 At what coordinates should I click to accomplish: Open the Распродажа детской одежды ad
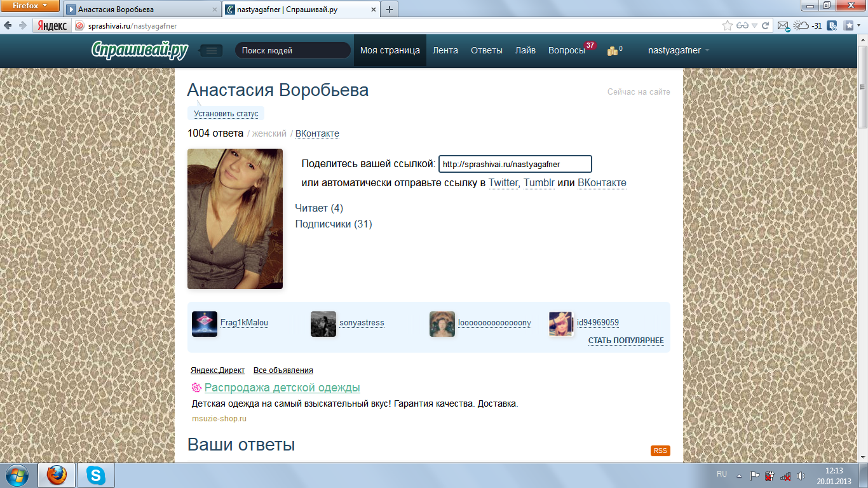(282, 388)
